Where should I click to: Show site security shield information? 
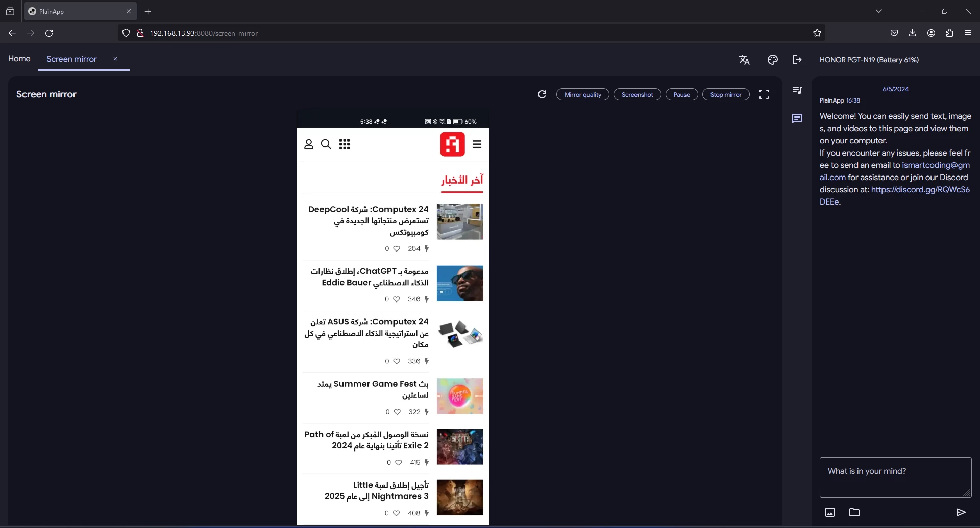pos(126,33)
